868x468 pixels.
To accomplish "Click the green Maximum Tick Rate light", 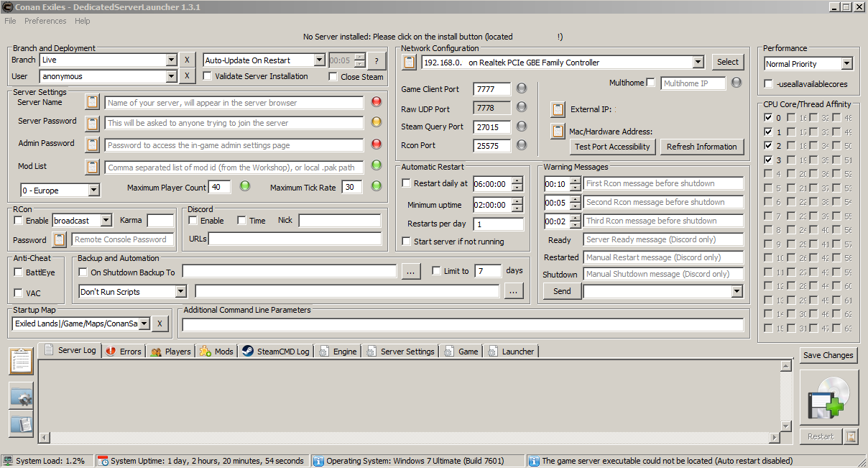I will tap(377, 187).
